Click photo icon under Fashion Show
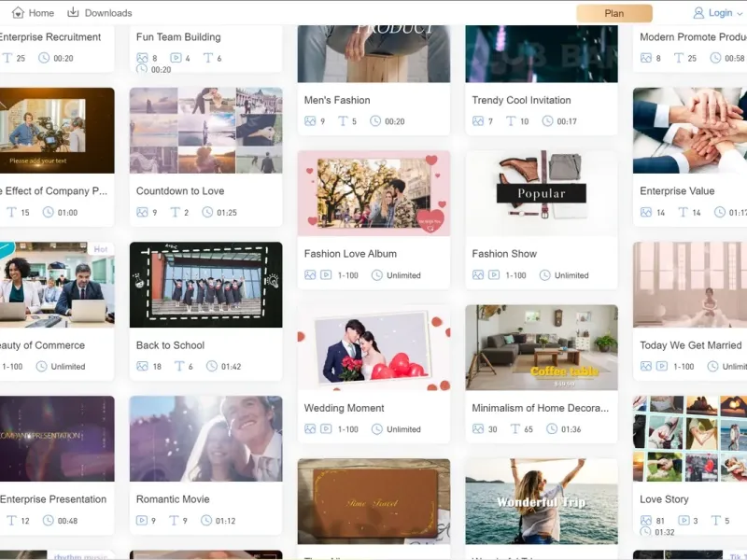This screenshot has width=747, height=560. point(478,274)
